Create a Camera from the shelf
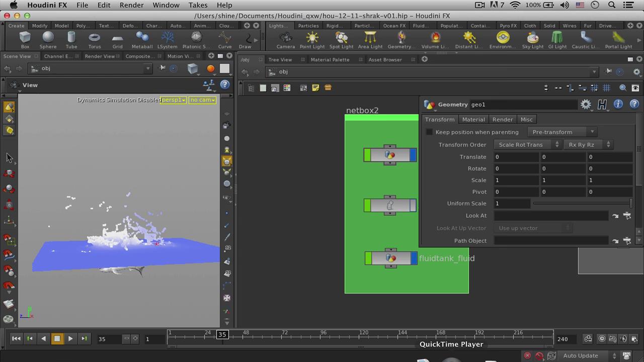This screenshot has height=362, width=644. [285, 40]
